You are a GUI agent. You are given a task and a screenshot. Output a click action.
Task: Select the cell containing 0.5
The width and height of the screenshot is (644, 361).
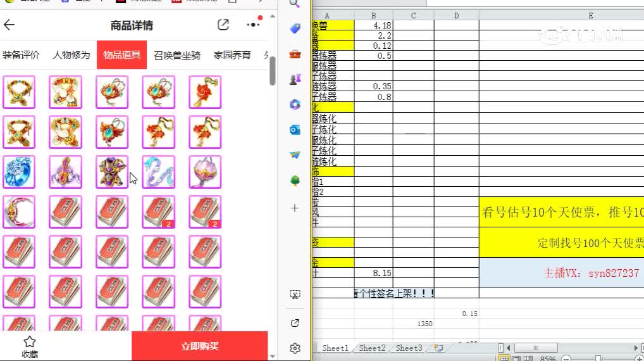coord(373,56)
